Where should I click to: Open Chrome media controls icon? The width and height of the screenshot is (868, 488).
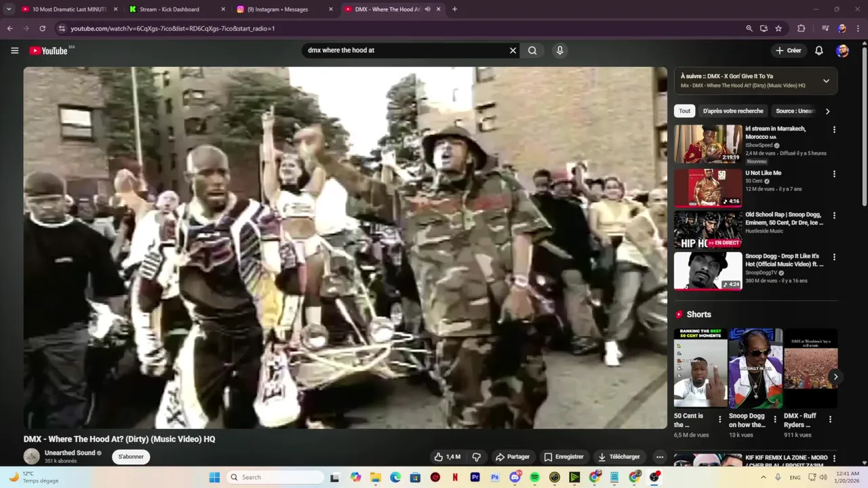[x=825, y=28]
